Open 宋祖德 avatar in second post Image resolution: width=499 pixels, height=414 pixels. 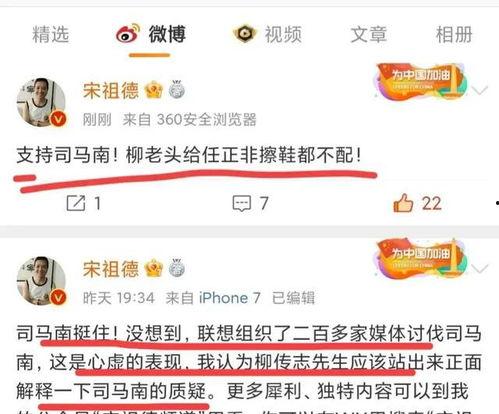pos(41,281)
